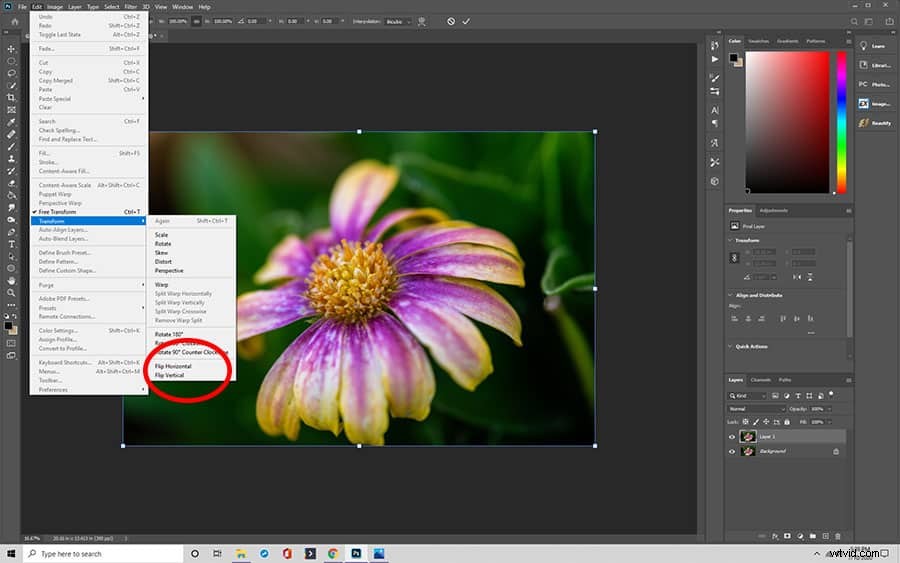Click the lock all icon in Layers panel
900x563 pixels.
787,422
